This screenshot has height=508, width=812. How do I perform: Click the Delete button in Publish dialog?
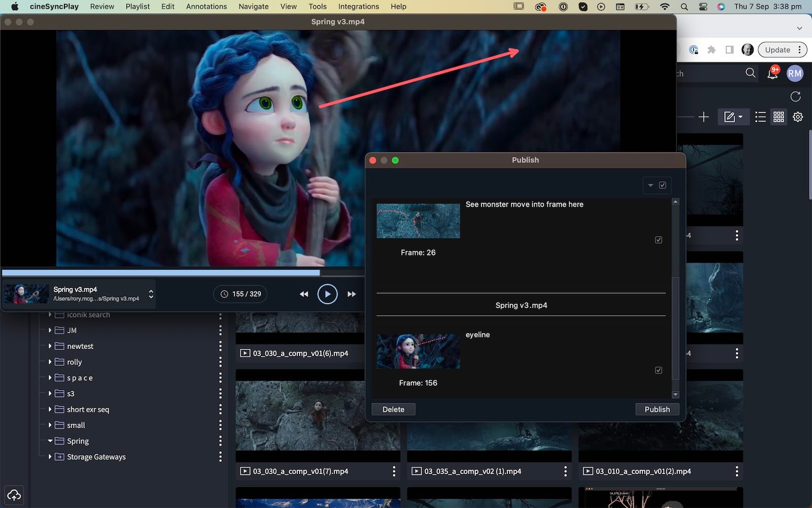click(393, 409)
